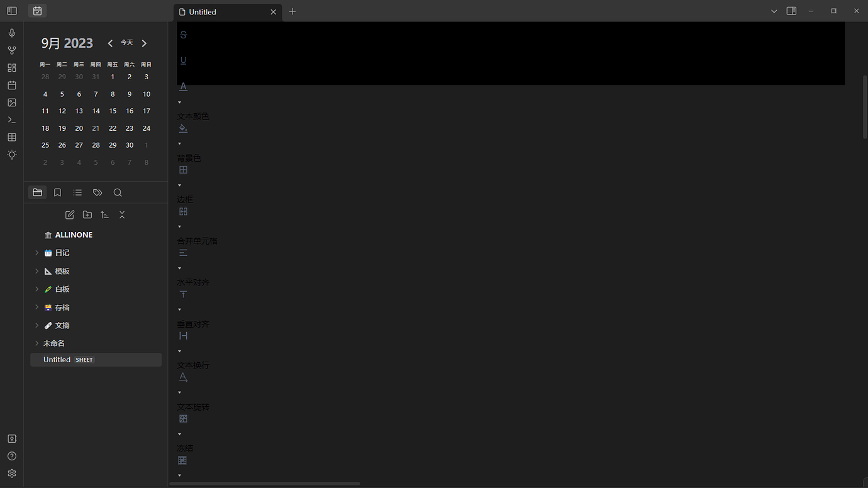The height and width of the screenshot is (488, 868).
Task: Click the terminal command icon in ribbon
Action: point(12,119)
